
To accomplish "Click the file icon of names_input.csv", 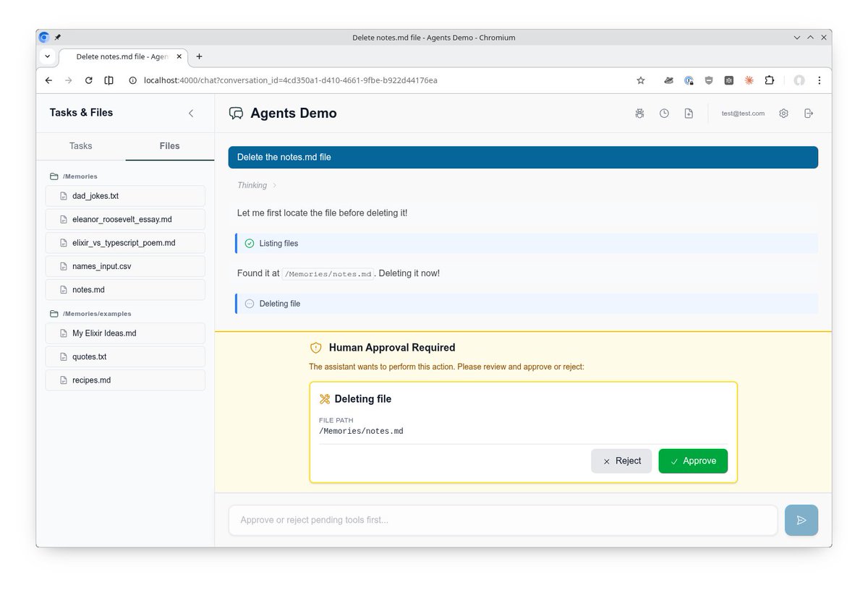I will click(x=63, y=267).
